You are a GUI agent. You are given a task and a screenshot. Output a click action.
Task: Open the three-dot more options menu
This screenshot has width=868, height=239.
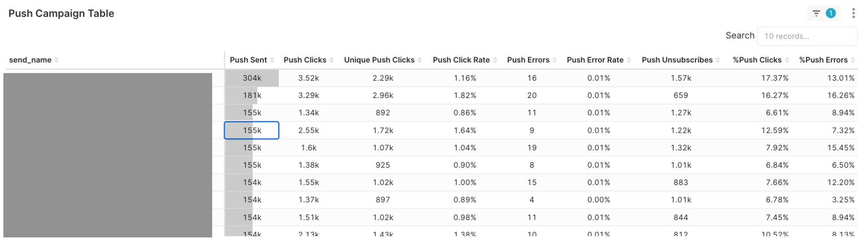click(853, 14)
